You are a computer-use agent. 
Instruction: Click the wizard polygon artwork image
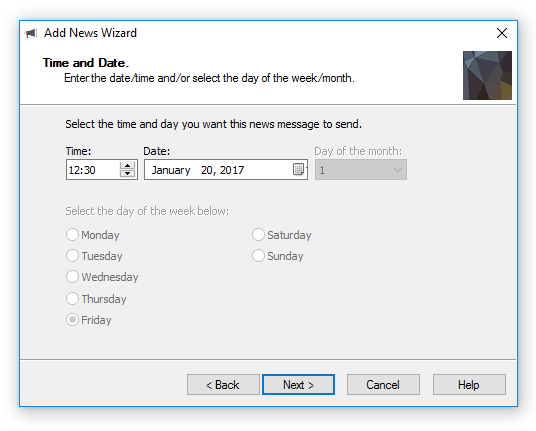(487, 75)
